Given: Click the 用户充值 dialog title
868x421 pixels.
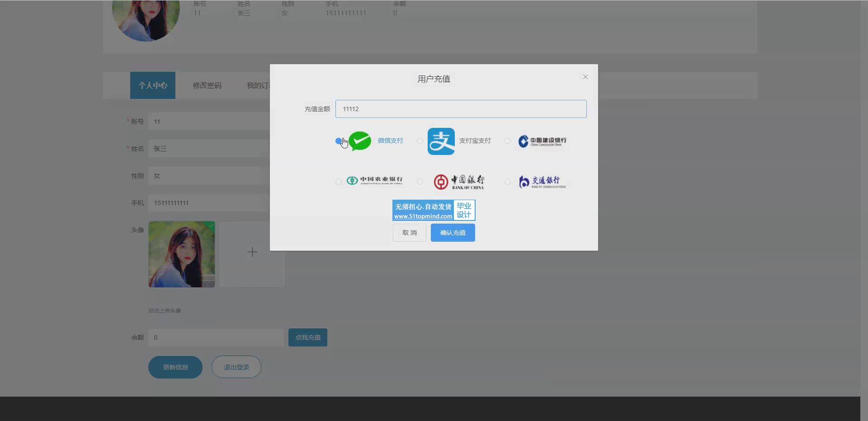Looking at the screenshot, I should point(434,79).
